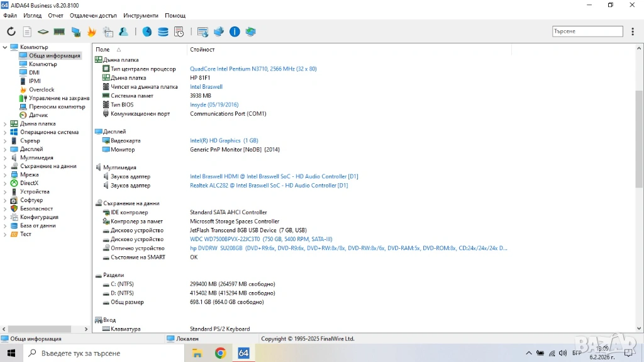Open the Report page icon in toolbar
Image resolution: width=644 pixels, height=362 pixels.
pyautogui.click(x=27, y=31)
